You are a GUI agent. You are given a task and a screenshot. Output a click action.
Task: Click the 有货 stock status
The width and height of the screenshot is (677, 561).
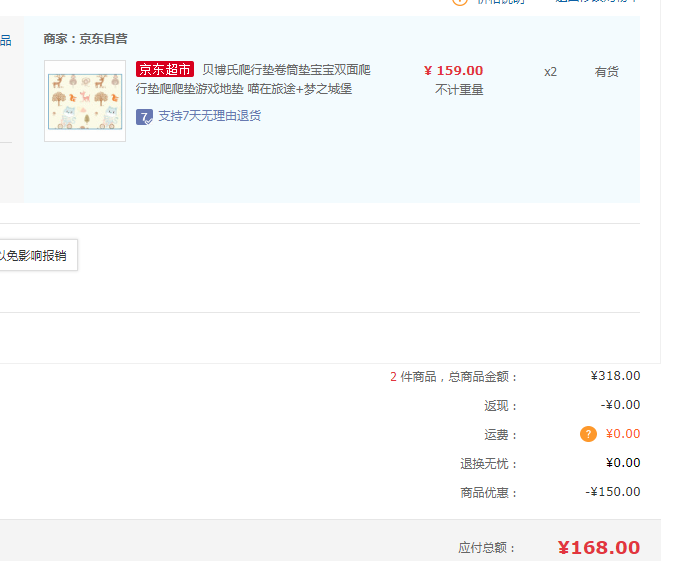607,72
